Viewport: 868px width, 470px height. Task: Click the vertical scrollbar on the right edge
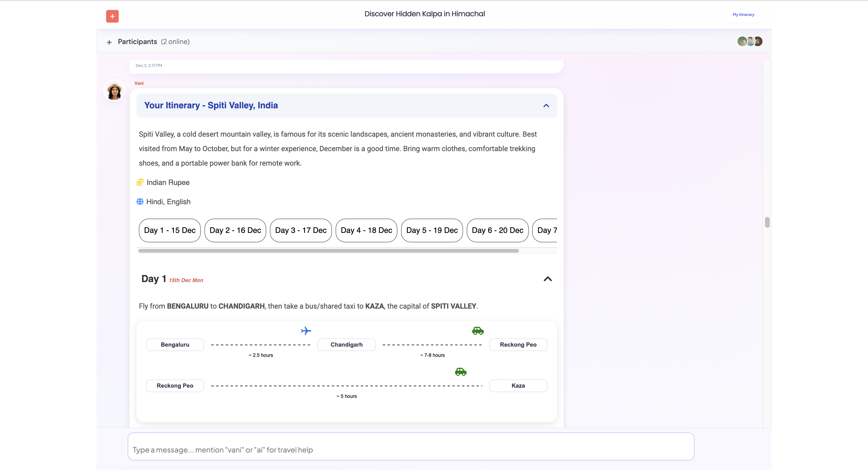point(767,223)
